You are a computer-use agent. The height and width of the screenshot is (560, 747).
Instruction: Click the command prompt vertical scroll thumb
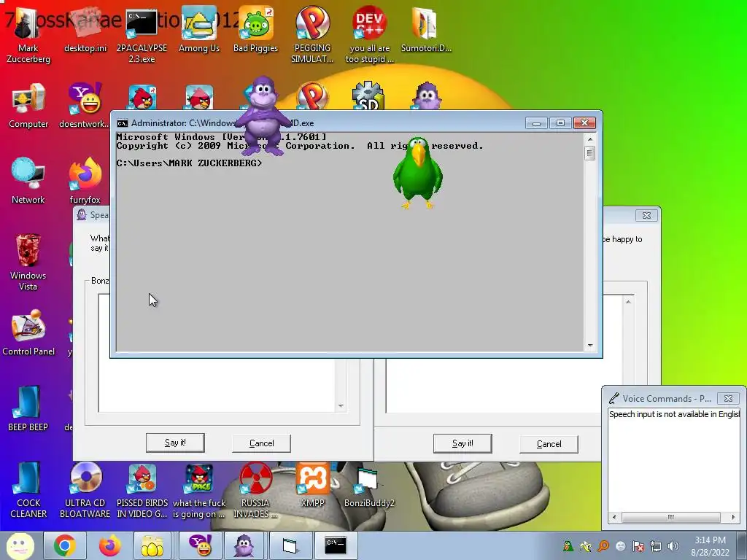pos(589,153)
